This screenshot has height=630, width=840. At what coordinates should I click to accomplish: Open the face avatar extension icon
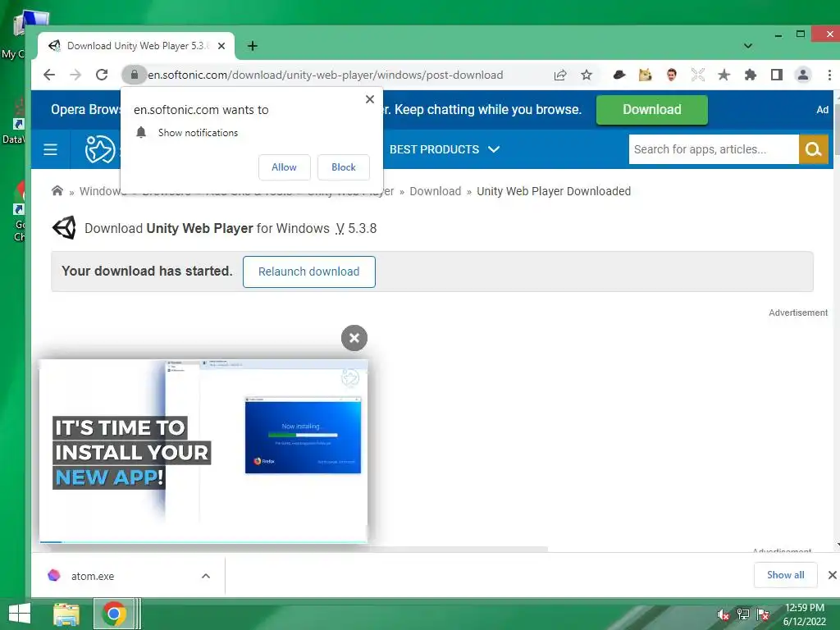672,75
